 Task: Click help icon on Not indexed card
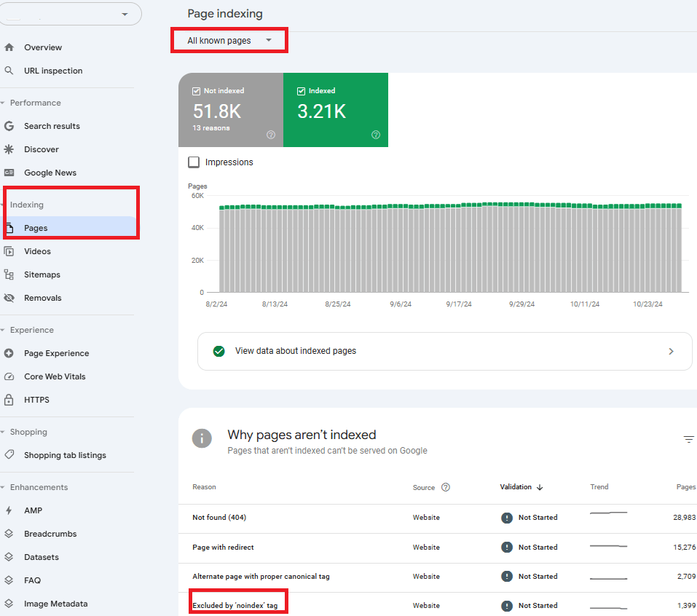point(271,135)
